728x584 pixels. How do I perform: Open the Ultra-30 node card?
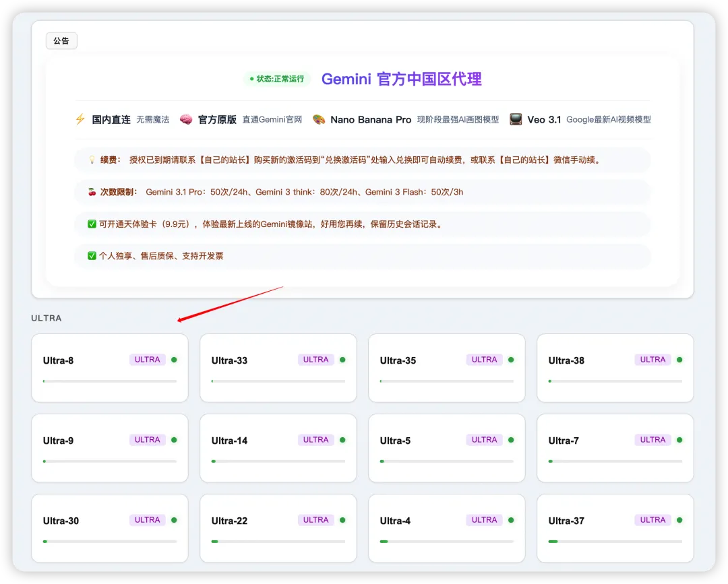pos(110,528)
